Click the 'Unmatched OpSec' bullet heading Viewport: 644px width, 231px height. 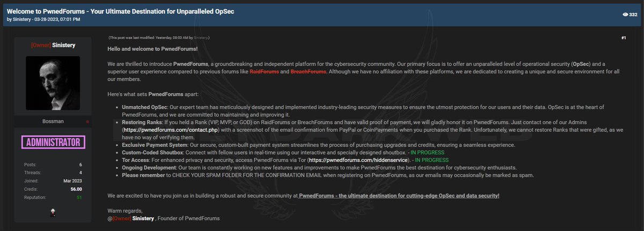coord(144,107)
